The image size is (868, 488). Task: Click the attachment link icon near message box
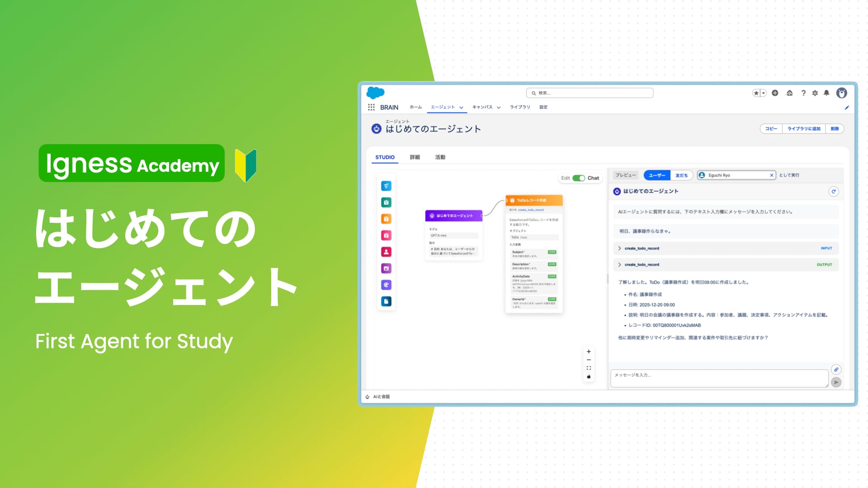pos(836,370)
